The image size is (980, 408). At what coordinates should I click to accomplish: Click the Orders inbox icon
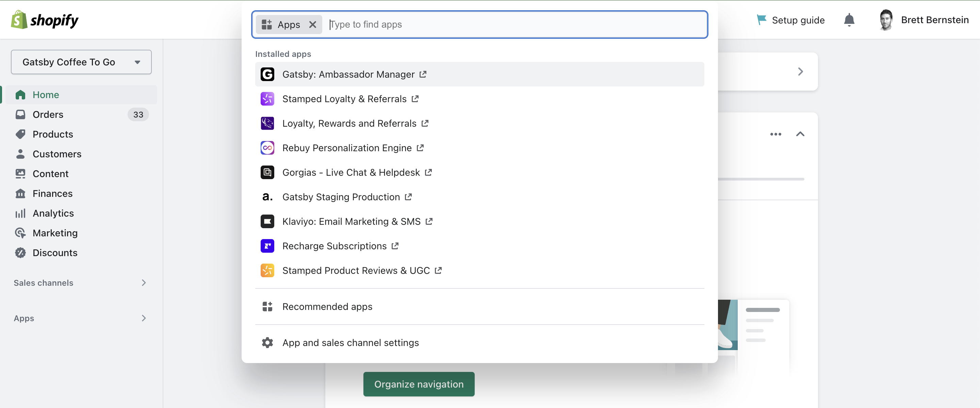pos(20,114)
